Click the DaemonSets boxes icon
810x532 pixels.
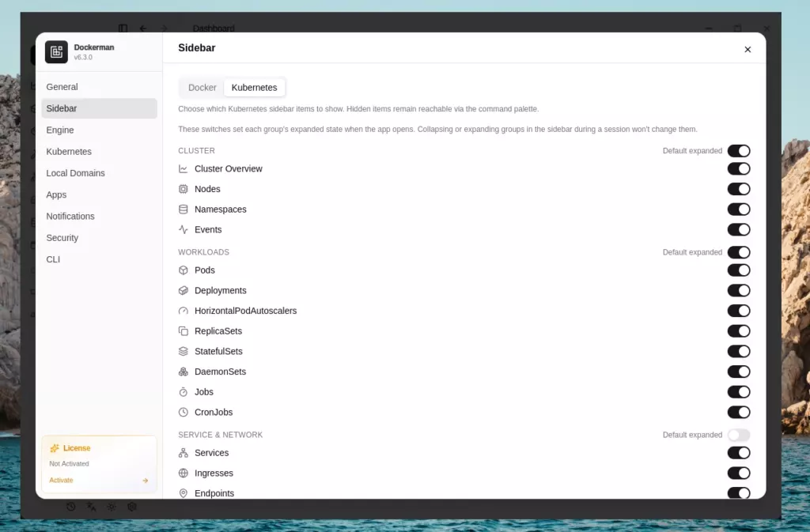click(183, 372)
